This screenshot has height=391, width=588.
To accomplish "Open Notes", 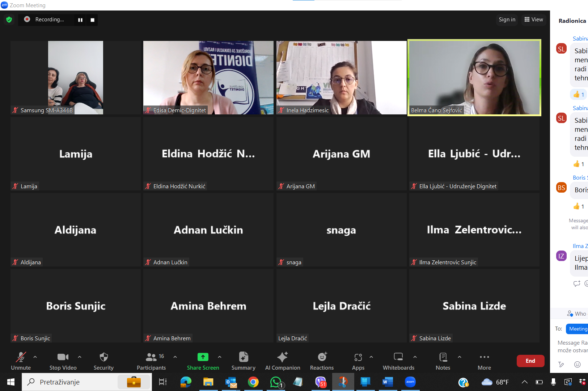I will [x=443, y=361].
